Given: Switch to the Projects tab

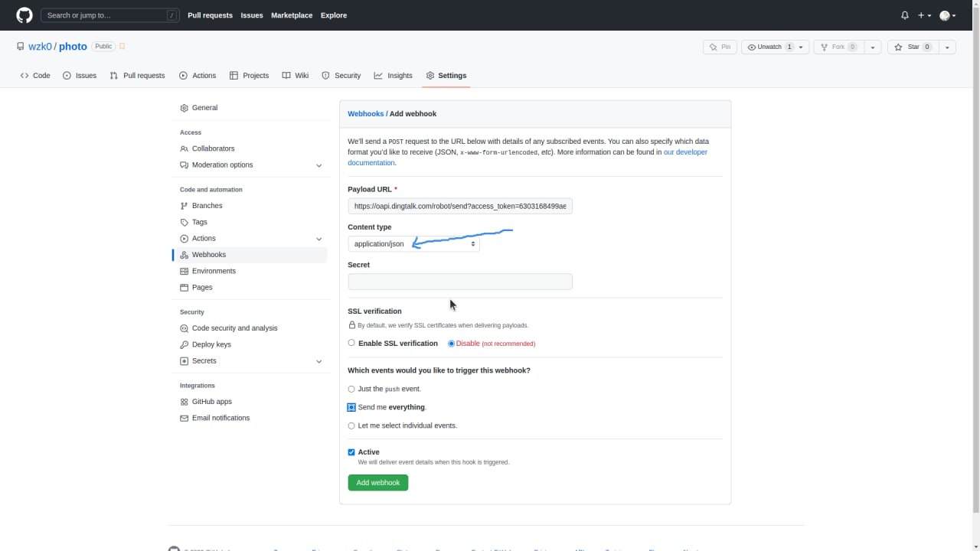Looking at the screenshot, I should coord(250,76).
